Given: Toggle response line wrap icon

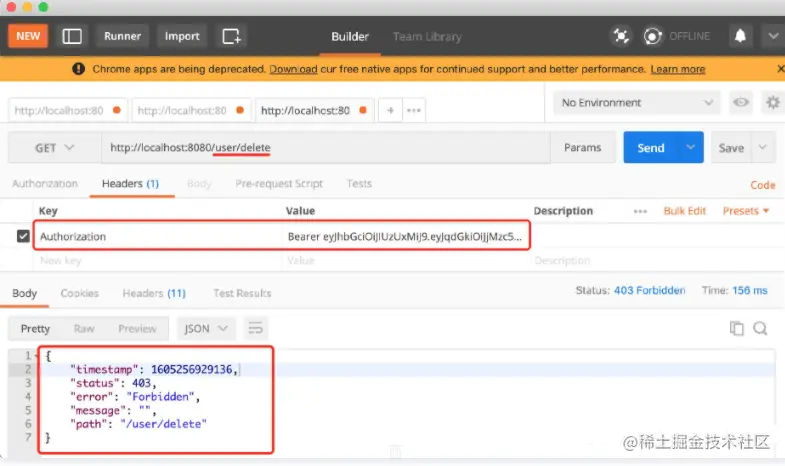Looking at the screenshot, I should 255,328.
